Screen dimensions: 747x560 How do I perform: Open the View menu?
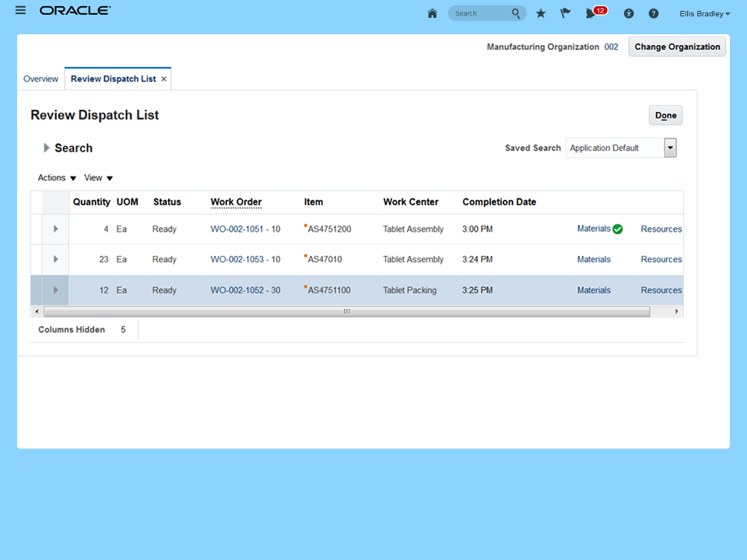(x=98, y=177)
